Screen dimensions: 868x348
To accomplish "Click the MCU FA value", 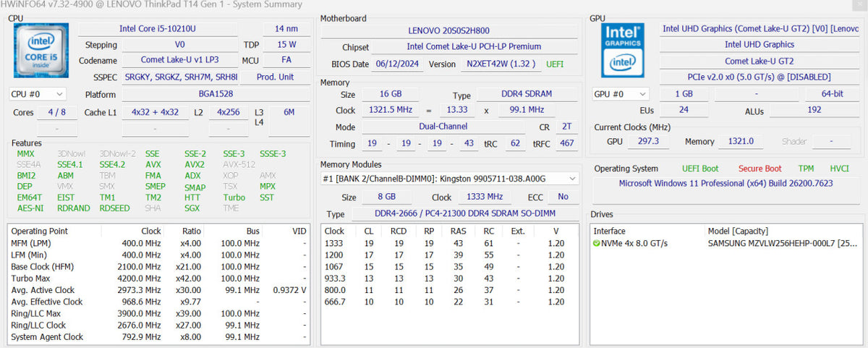I will (x=286, y=61).
